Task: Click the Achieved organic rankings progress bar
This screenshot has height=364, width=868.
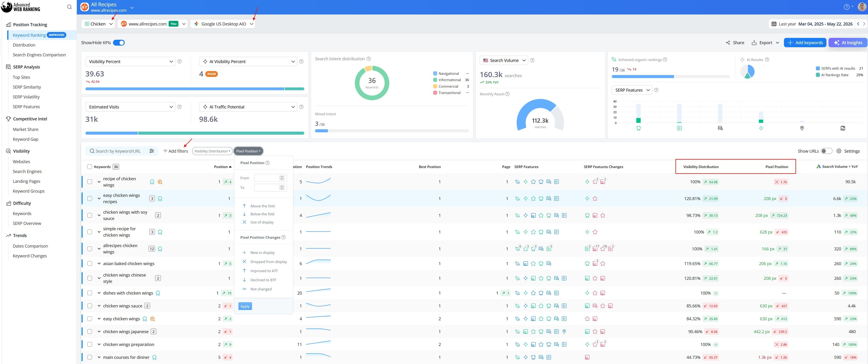Action: tap(670, 77)
